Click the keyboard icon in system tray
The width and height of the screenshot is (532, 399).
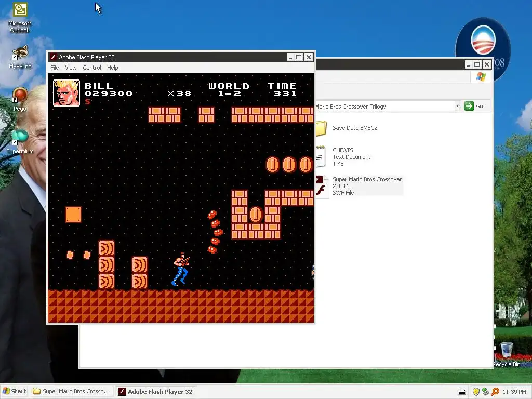tap(462, 392)
